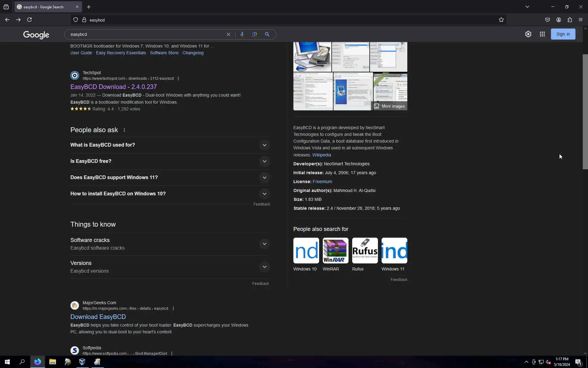The height and width of the screenshot is (368, 588).
Task: Open File Explorer from the taskbar
Action: tap(52, 362)
